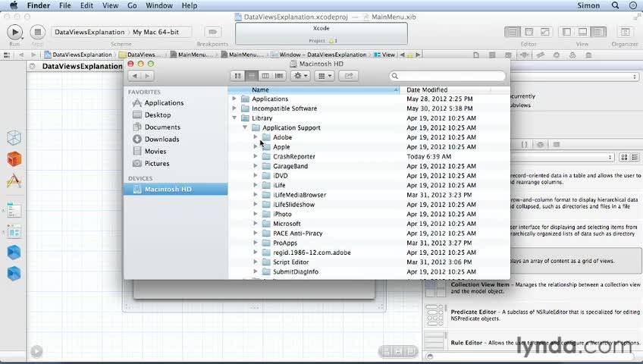Open the Help menu
Image resolution: width=643 pixels, height=364 pixels.
tap(190, 5)
